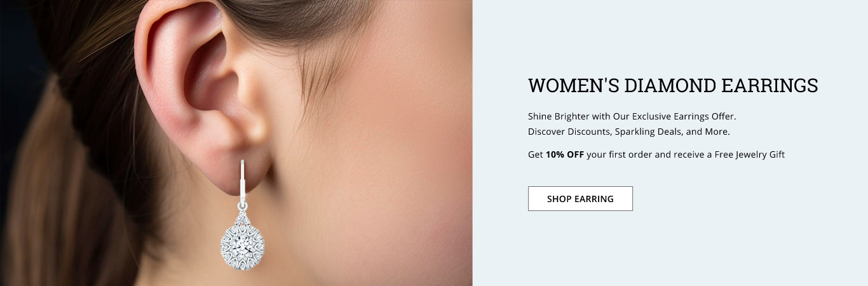Viewport: 868px width, 286px height.
Task: Click the word WOMEN'S in the heading
Action: click(573, 86)
